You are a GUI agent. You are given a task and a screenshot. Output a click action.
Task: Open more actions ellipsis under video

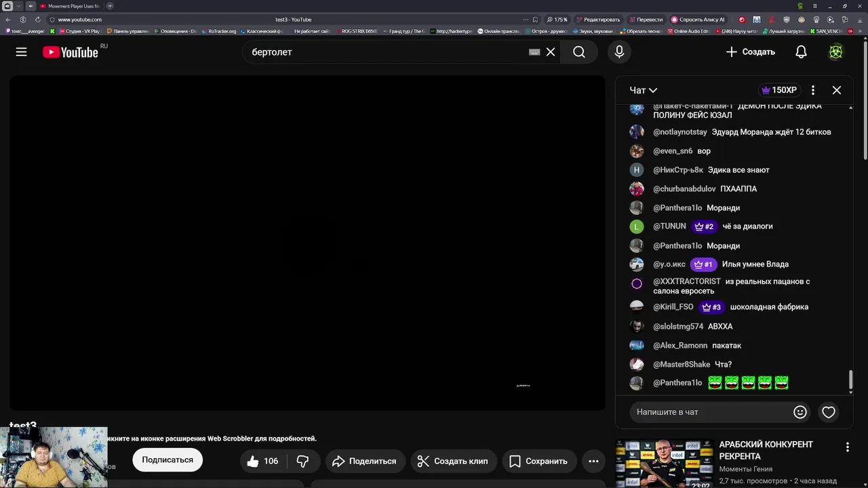point(593,461)
